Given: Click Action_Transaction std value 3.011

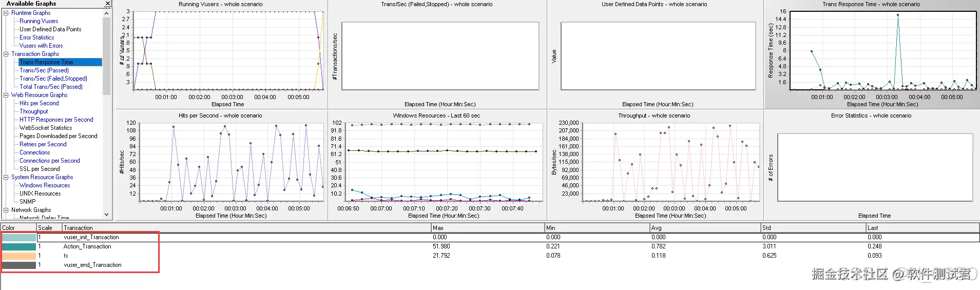Looking at the screenshot, I should pos(769,246).
